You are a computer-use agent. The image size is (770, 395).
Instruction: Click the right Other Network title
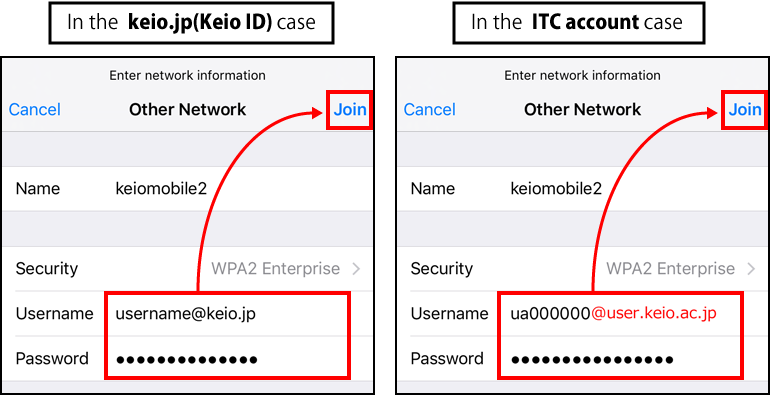pyautogui.click(x=582, y=110)
